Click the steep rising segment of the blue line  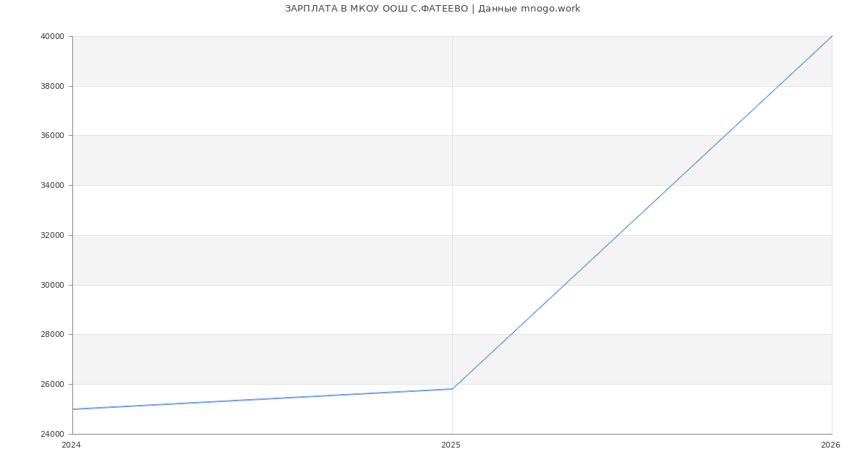click(x=642, y=213)
